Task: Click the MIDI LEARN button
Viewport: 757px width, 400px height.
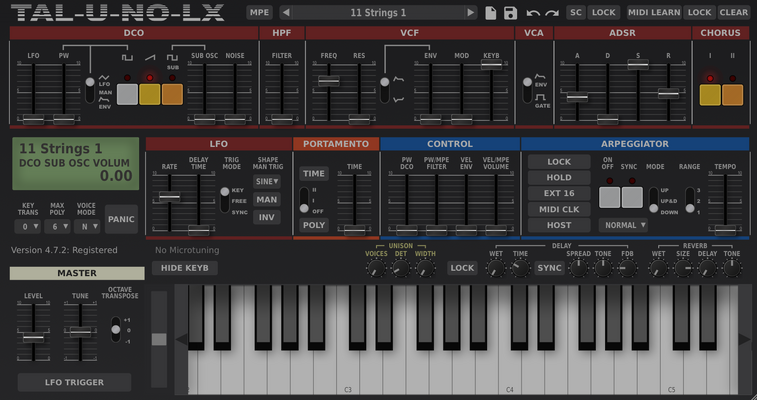Action: point(654,13)
